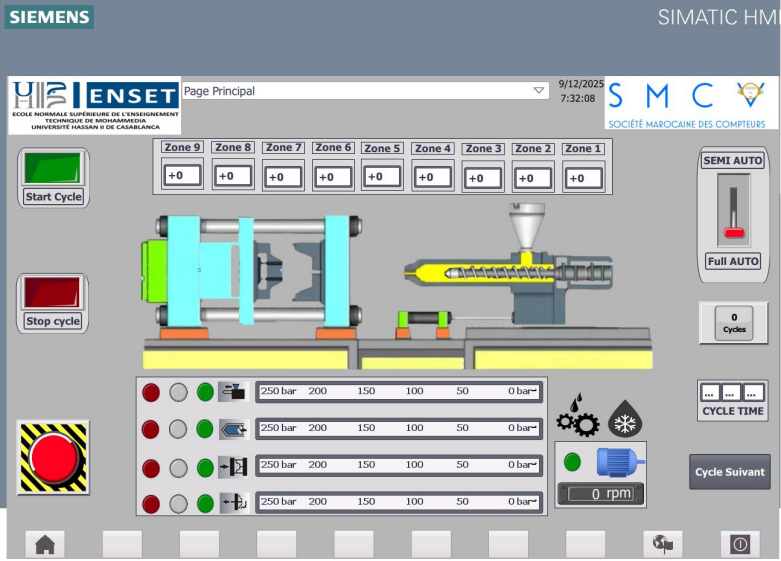Image resolution: width=781 pixels, height=561 pixels.
Task: Click pressure bar beside injection carriage icon
Action: pyautogui.click(x=399, y=392)
